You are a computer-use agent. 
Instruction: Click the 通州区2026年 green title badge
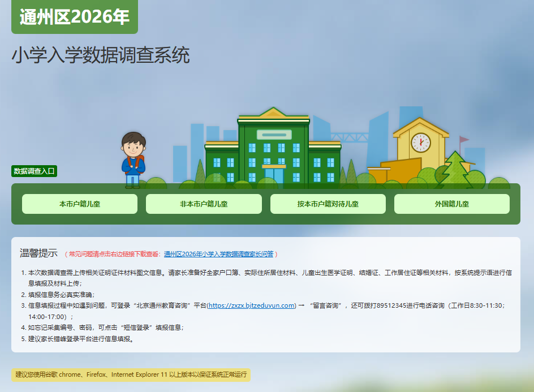pos(75,17)
